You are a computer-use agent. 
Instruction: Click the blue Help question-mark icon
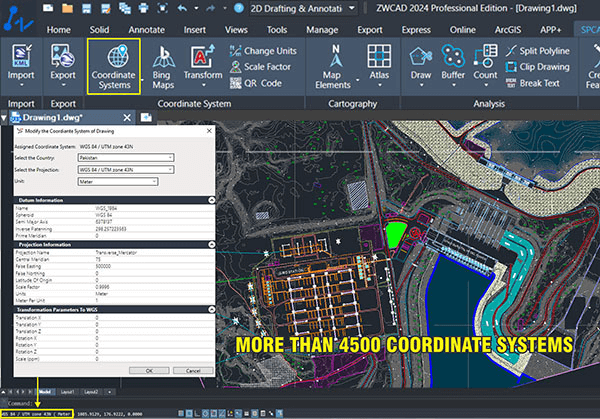[239, 8]
